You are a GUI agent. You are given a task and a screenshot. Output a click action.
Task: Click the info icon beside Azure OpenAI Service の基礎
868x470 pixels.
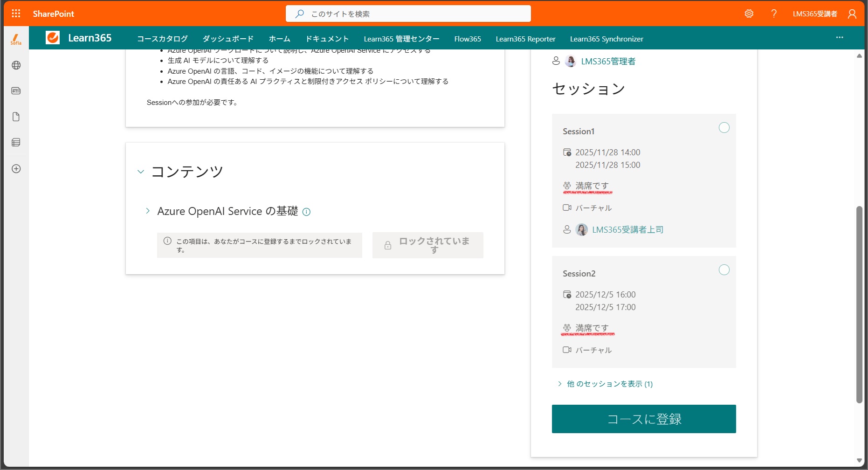306,212
